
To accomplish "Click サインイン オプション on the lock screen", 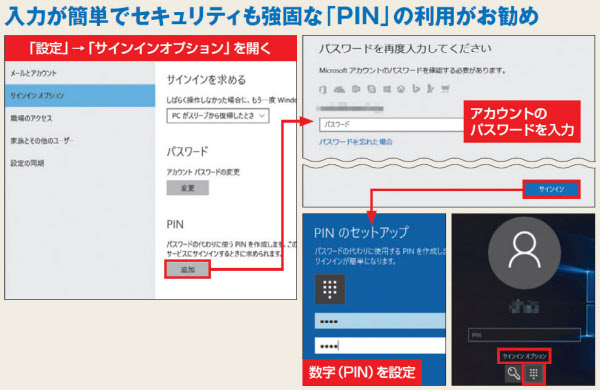I will [x=524, y=356].
